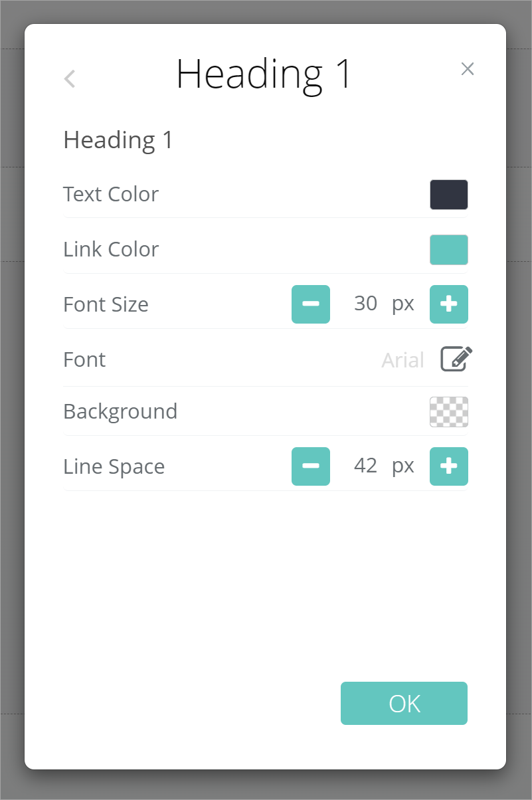The image size is (532, 800).
Task: Close the Heading 1 dialog
Action: point(468,69)
